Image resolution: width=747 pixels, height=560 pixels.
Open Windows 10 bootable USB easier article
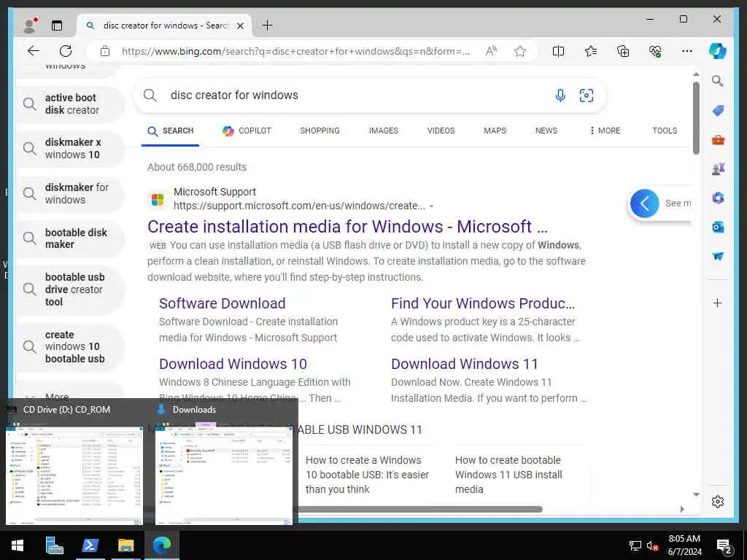(x=368, y=474)
